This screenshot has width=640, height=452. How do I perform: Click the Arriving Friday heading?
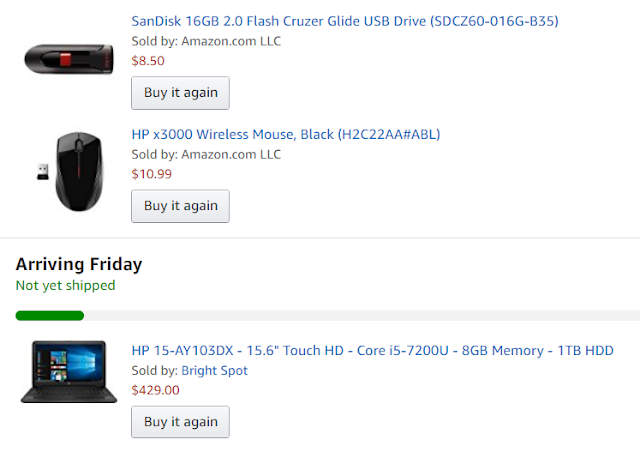click(79, 264)
